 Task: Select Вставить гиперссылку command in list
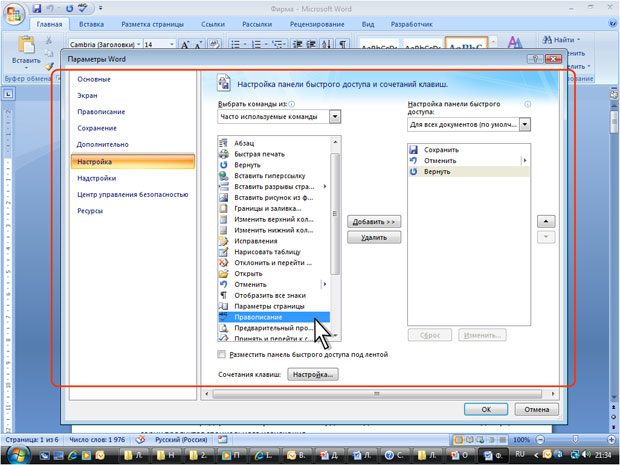274,176
